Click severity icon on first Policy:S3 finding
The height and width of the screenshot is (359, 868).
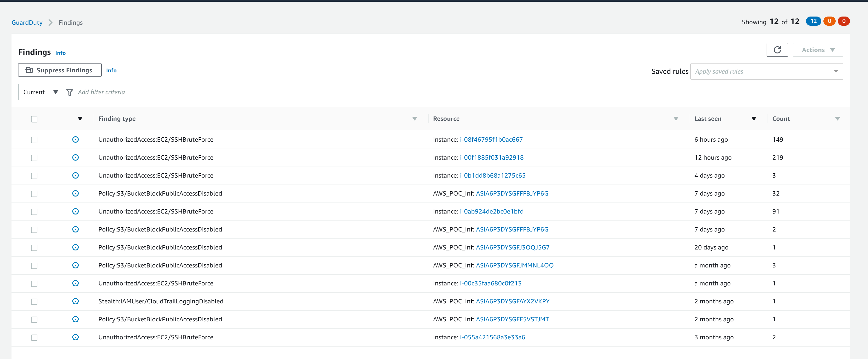[76, 194]
